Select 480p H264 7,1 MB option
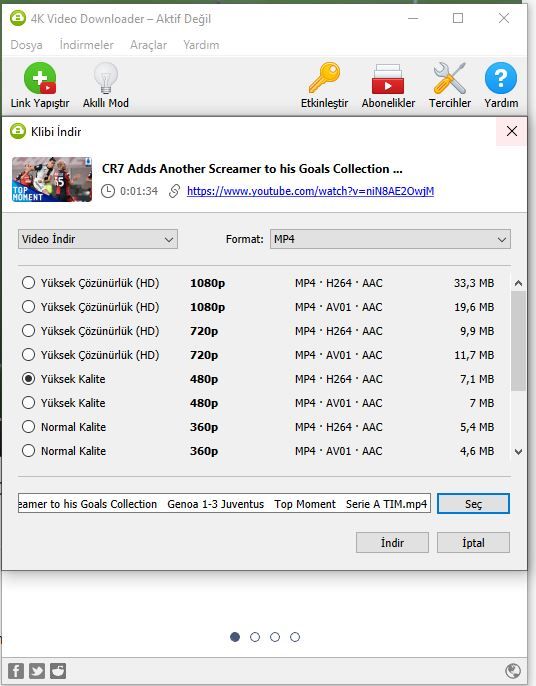The width and height of the screenshot is (536, 686). pyautogui.click(x=28, y=378)
